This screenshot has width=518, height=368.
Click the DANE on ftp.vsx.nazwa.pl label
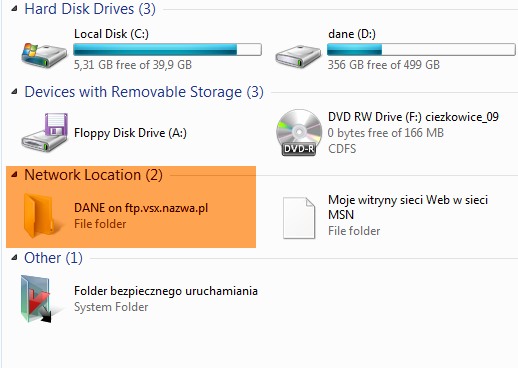(x=141, y=208)
